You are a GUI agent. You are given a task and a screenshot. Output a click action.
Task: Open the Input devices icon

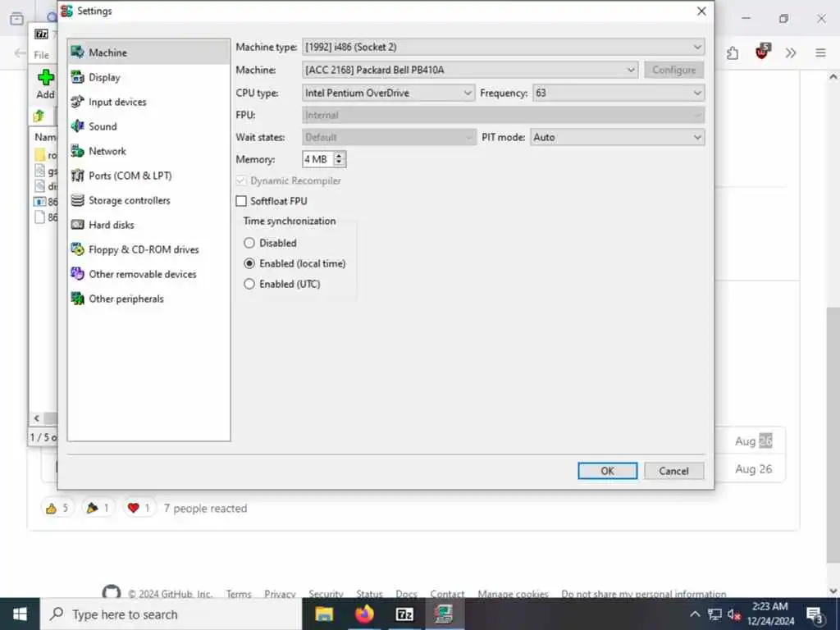[78, 101]
